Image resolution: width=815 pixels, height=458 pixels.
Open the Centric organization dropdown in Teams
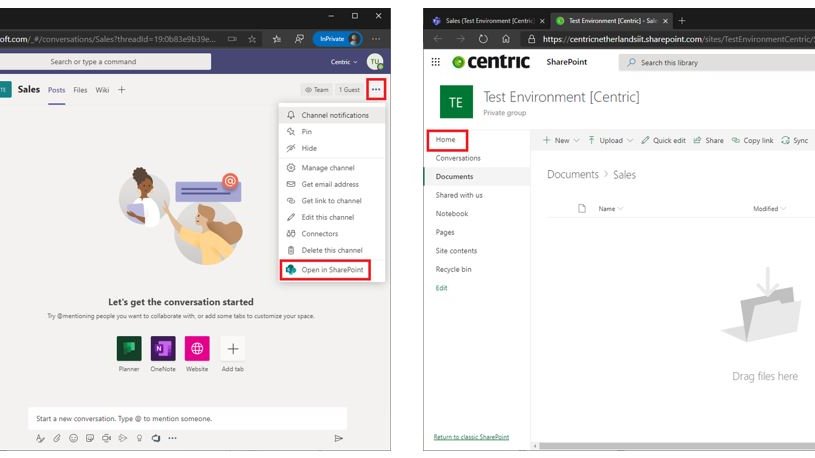point(344,62)
